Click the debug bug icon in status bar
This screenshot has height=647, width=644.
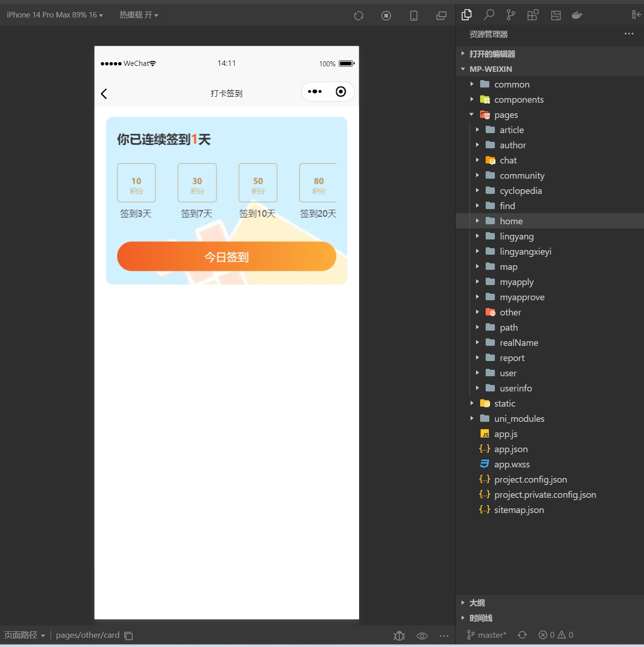coord(399,635)
